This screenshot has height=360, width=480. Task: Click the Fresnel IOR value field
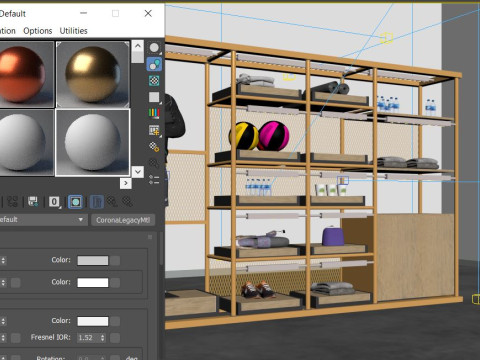point(88,338)
